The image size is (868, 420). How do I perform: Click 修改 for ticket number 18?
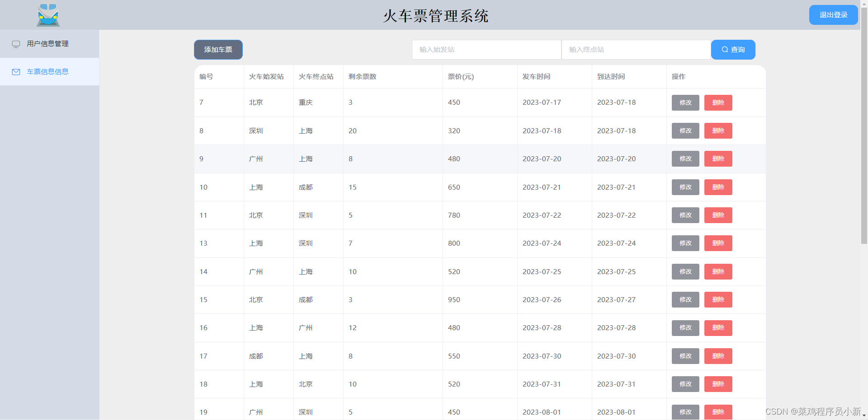click(x=685, y=384)
